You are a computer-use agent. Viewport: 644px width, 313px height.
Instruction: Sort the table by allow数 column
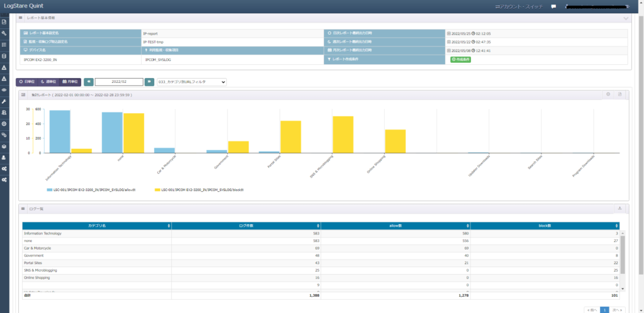point(396,226)
